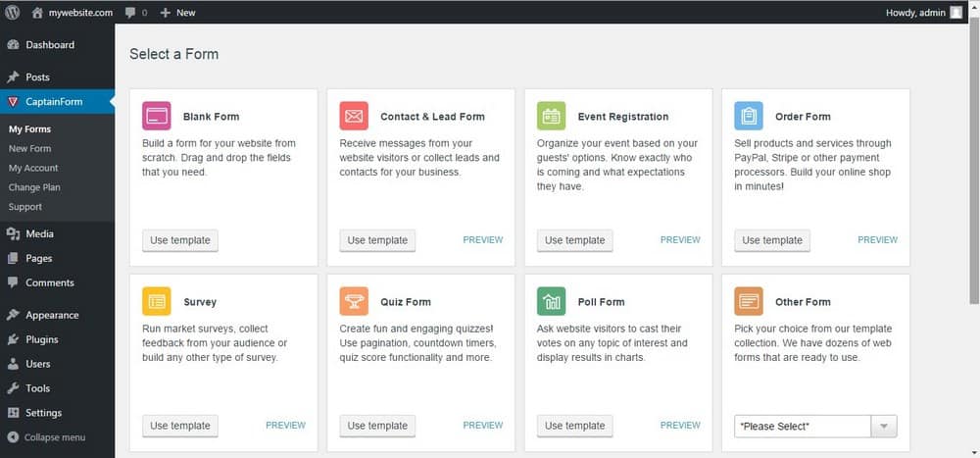Click the red Contact & Lead Form envelope icon

click(x=354, y=116)
